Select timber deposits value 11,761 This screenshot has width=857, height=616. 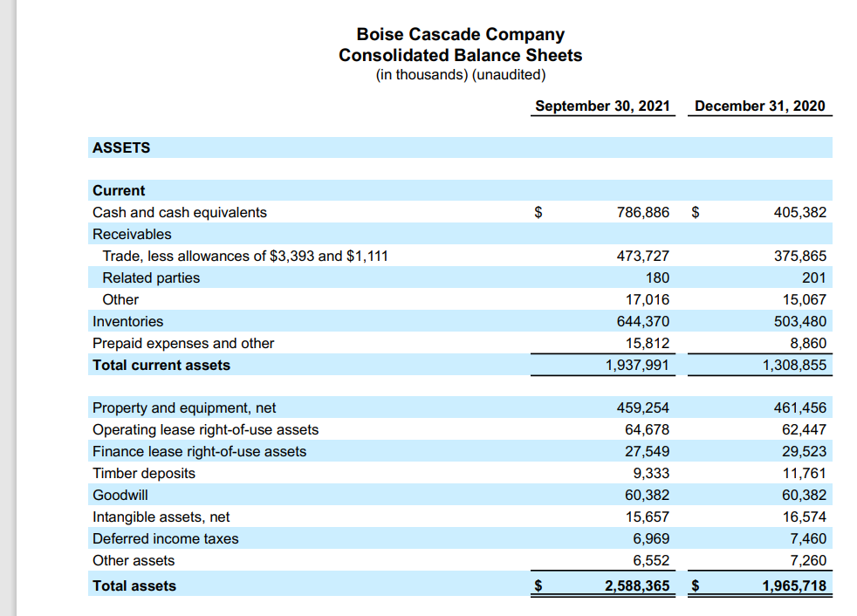click(x=805, y=473)
